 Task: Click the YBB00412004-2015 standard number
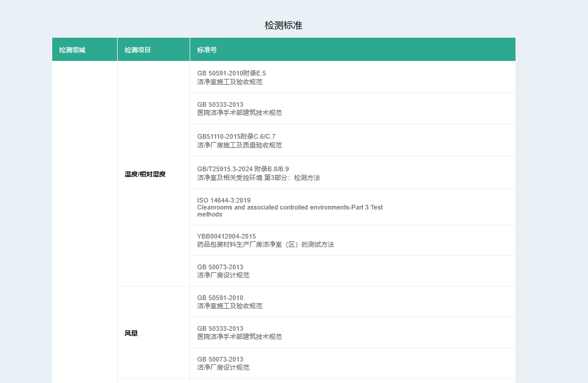click(x=226, y=236)
